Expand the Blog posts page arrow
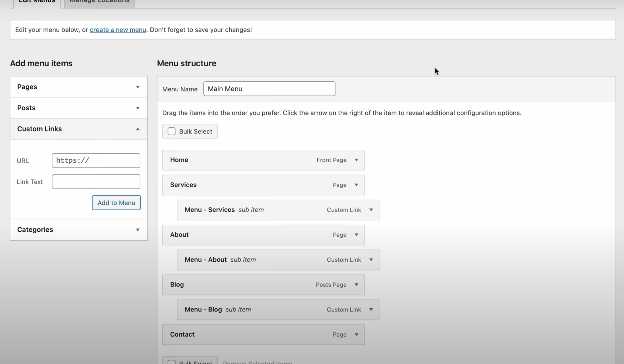Viewport: 624px width, 364px height. click(x=356, y=285)
